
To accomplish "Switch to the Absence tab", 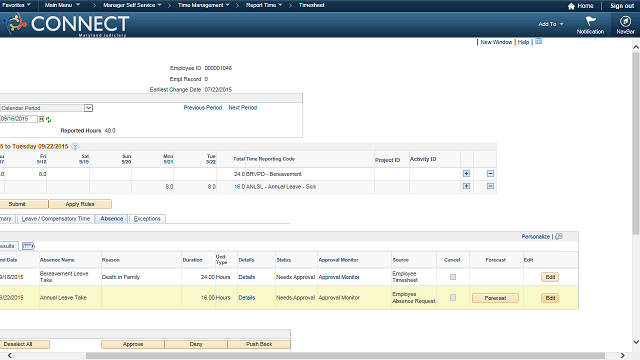I will click(x=111, y=219).
